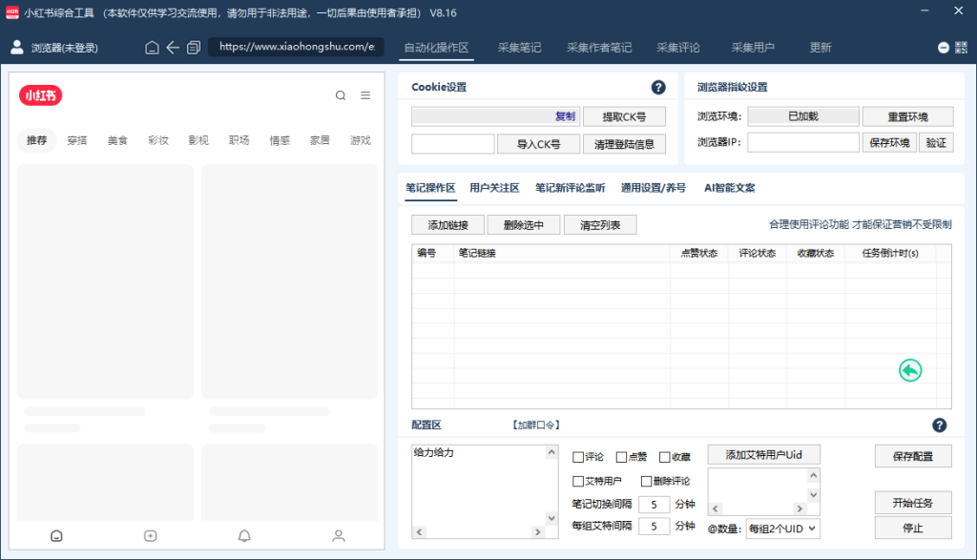Click comment box scroll-down arrow
Viewport: 977px width, 560px height.
tap(551, 518)
